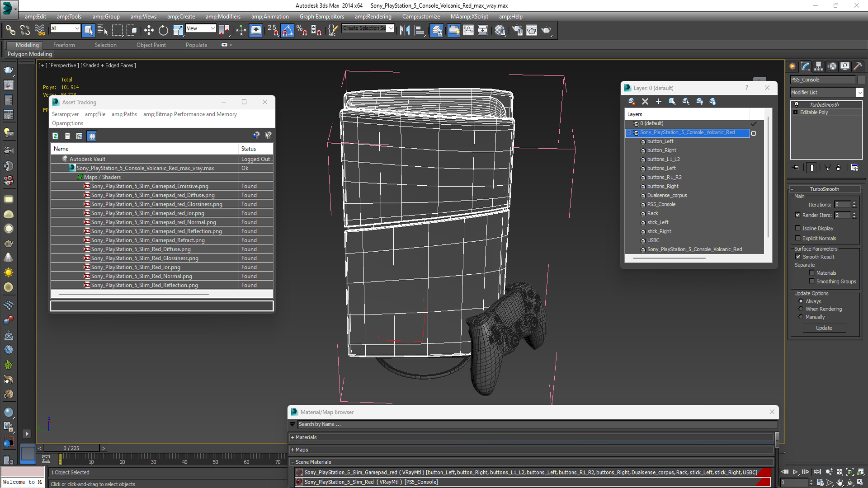Viewport: 868px width, 488px height.
Task: Click Polygon Modeling panel label
Action: [x=30, y=54]
